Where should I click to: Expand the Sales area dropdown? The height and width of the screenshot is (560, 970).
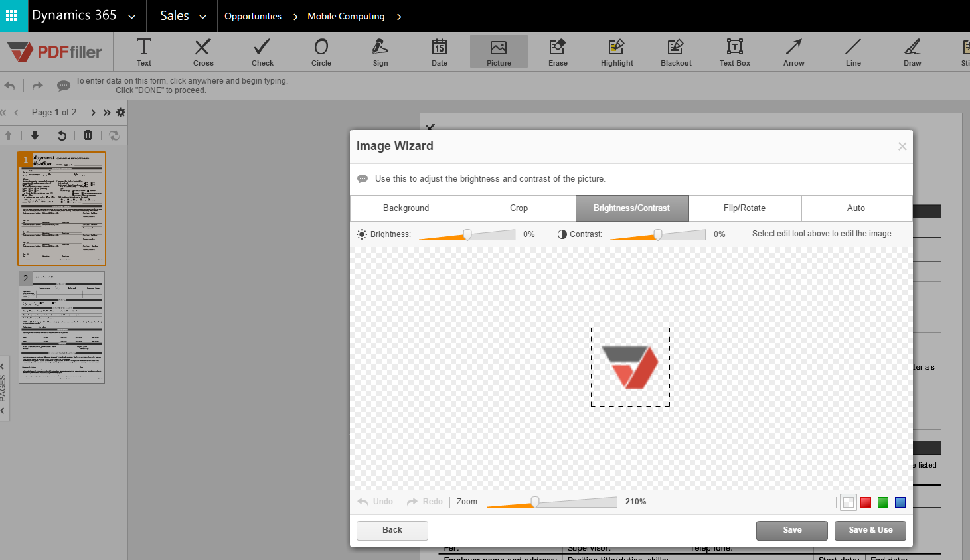click(x=202, y=17)
